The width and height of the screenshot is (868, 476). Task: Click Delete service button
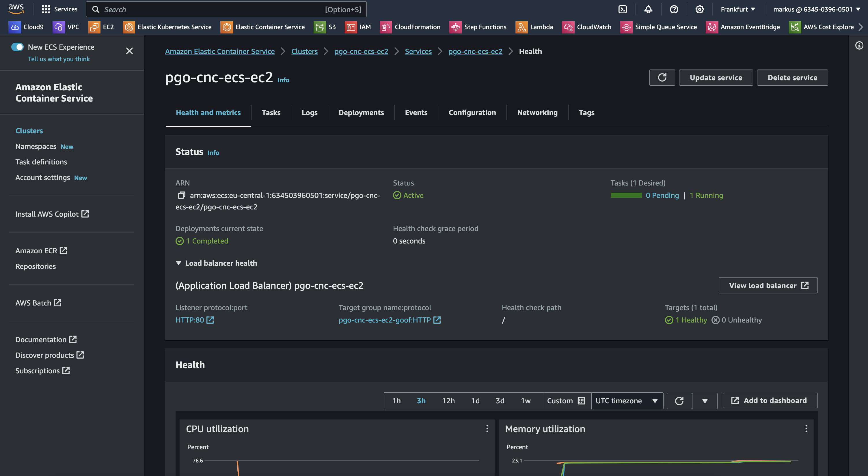click(x=792, y=78)
